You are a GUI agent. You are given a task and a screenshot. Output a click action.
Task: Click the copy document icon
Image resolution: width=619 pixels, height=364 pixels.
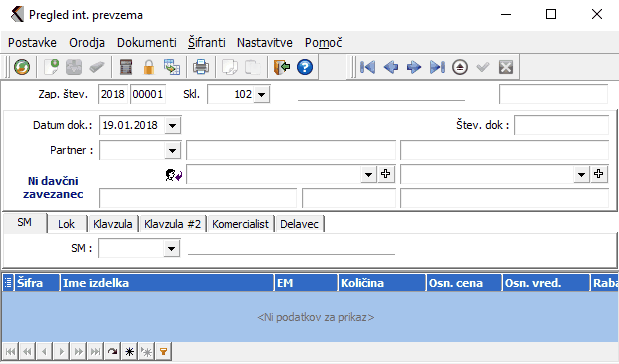(x=230, y=67)
